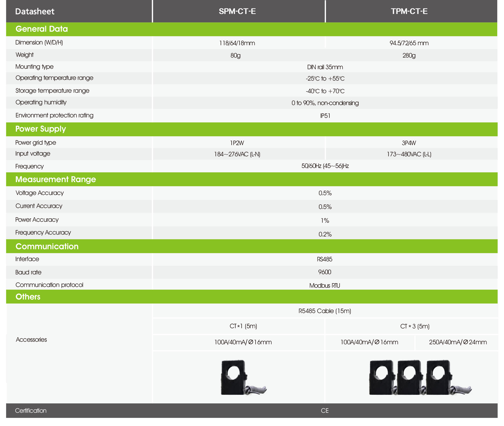
Task: Select the Communication section heading
Action: tap(47, 246)
